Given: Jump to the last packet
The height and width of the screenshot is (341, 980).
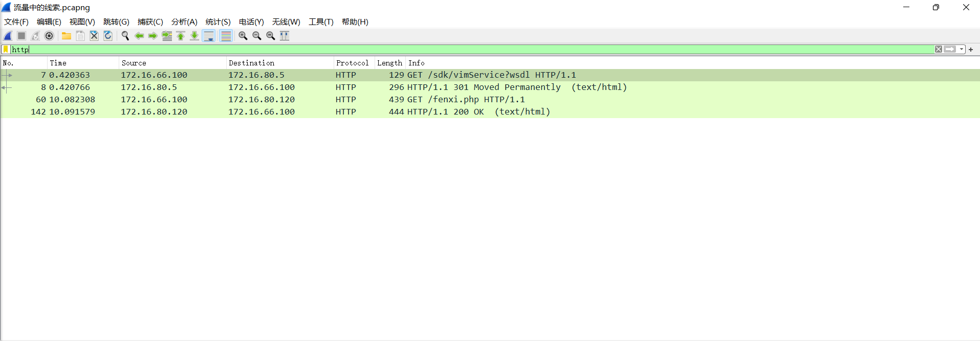Looking at the screenshot, I should (194, 36).
